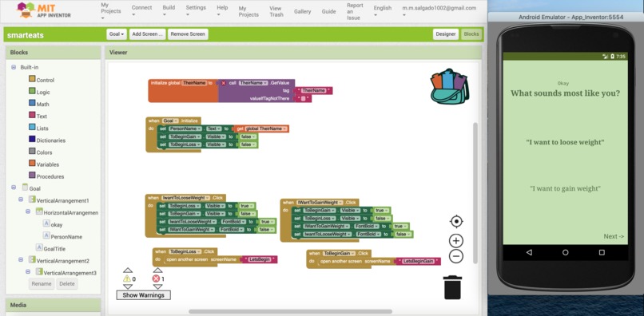
Task: Open the Settings menu
Action: [196, 10]
